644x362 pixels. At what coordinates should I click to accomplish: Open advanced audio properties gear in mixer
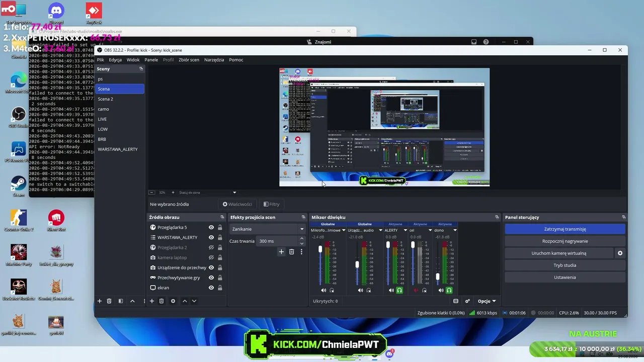[467, 301]
